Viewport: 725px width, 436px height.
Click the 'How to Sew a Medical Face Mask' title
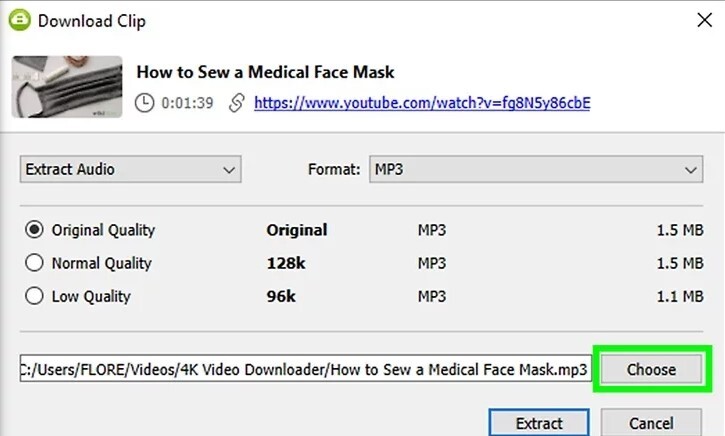(x=265, y=72)
